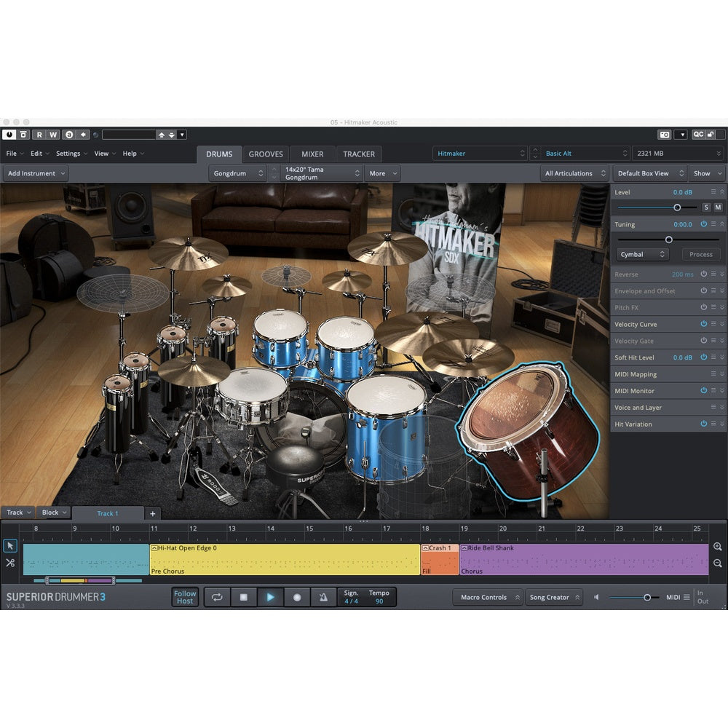Enable the Velocity Curve power toggle
728x728 pixels.
[703, 324]
